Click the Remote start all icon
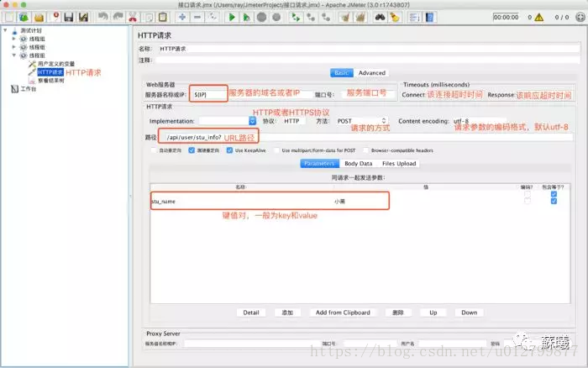The height and width of the screenshot is (368, 588). pyautogui.click(x=296, y=18)
